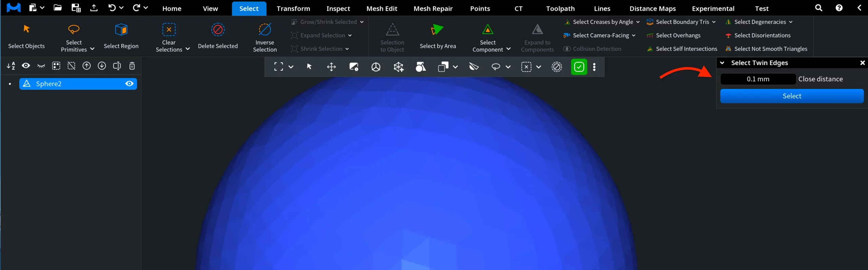This screenshot has width=868, height=270.
Task: Click the fit-to-view frame icon
Action: pyautogui.click(x=278, y=67)
